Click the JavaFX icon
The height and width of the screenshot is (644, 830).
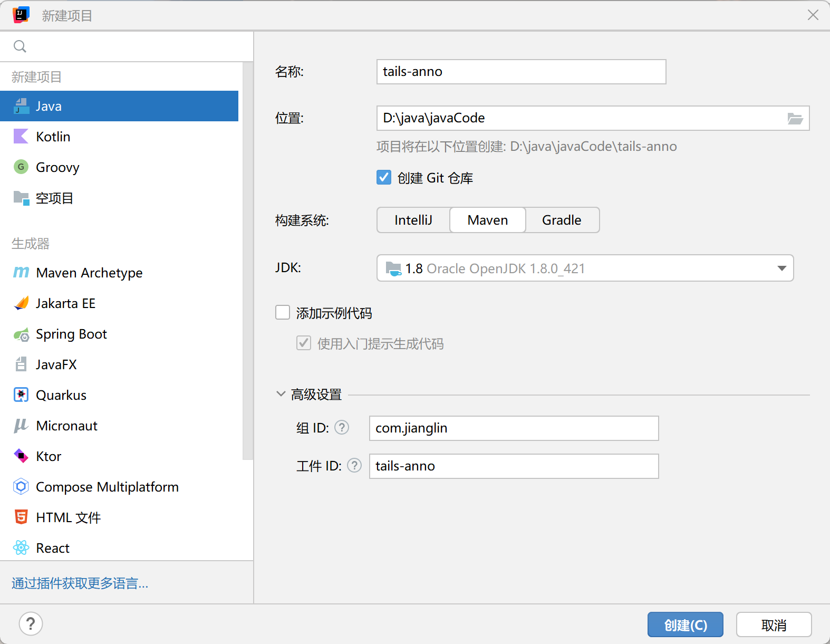(21, 364)
